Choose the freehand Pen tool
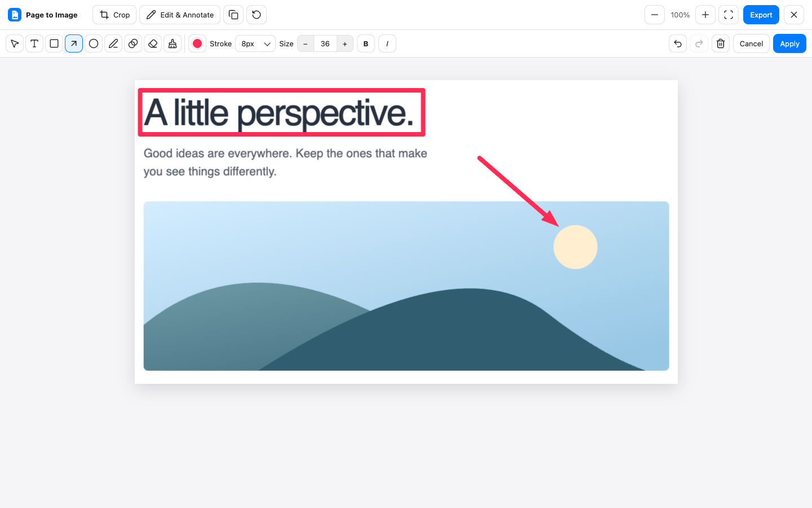Viewport: 812px width, 508px height. 113,43
